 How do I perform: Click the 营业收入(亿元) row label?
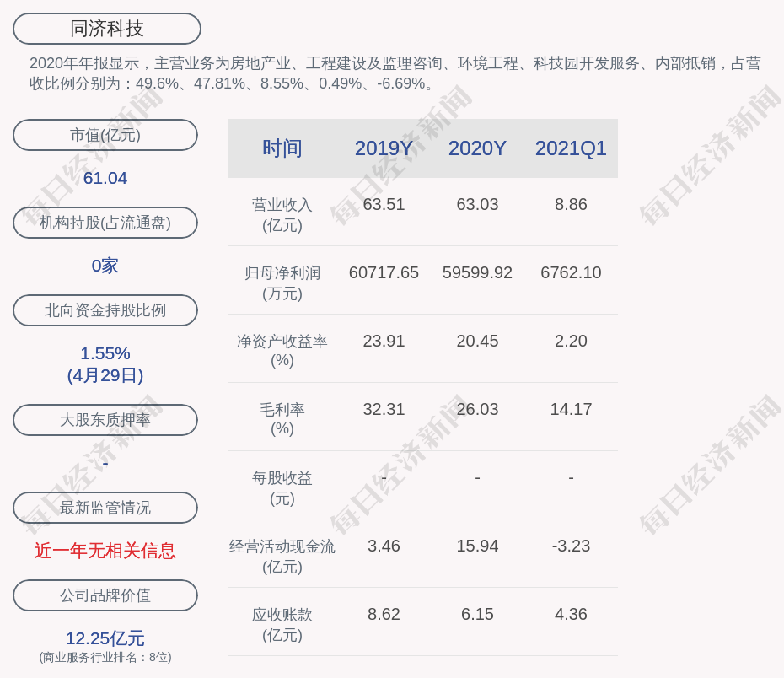(x=282, y=215)
